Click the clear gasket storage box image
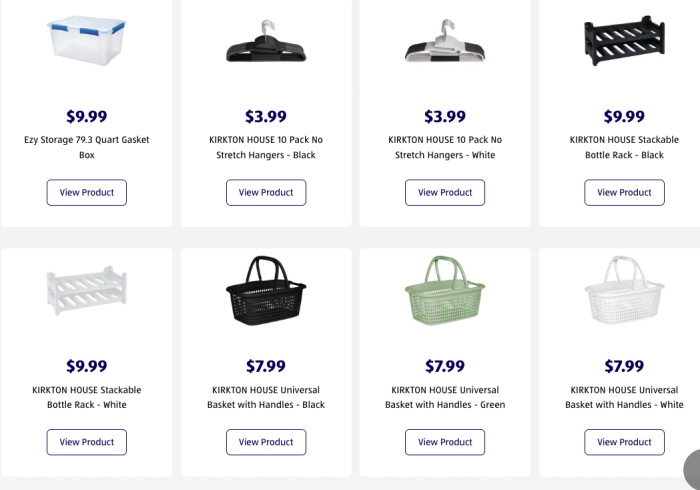This screenshot has width=700, height=490. [x=86, y=42]
